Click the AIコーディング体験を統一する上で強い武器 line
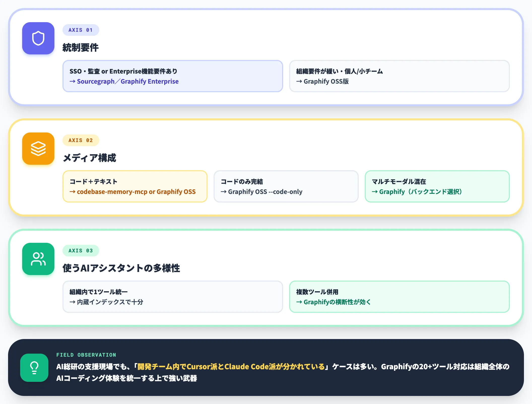Image resolution: width=532 pixels, height=404 pixels. click(127, 378)
